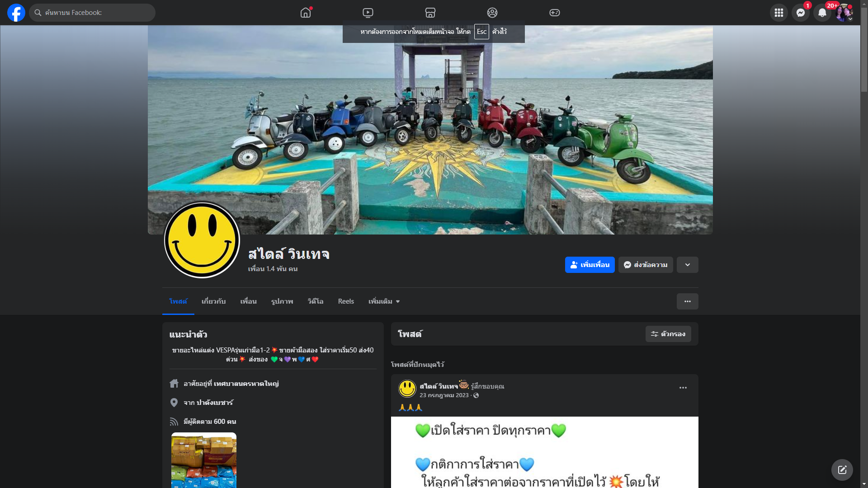Click the new message compose icon

coord(842,470)
